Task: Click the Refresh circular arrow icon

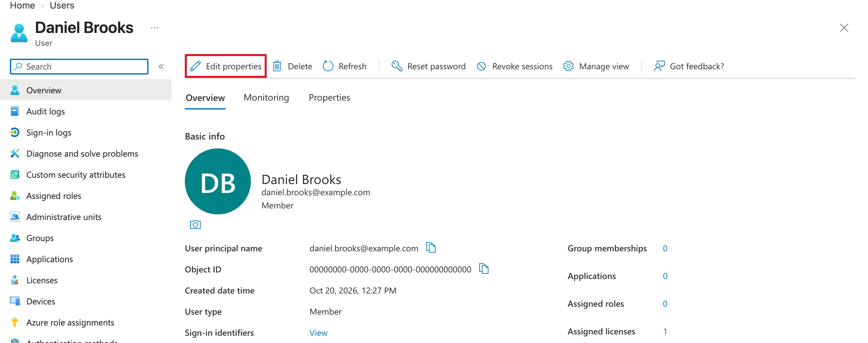Action: pyautogui.click(x=328, y=66)
